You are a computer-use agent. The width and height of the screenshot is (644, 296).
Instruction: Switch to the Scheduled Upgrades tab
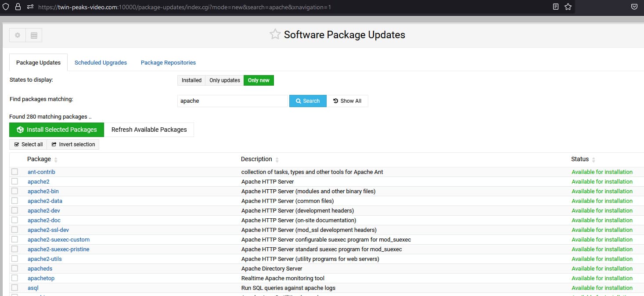point(101,63)
